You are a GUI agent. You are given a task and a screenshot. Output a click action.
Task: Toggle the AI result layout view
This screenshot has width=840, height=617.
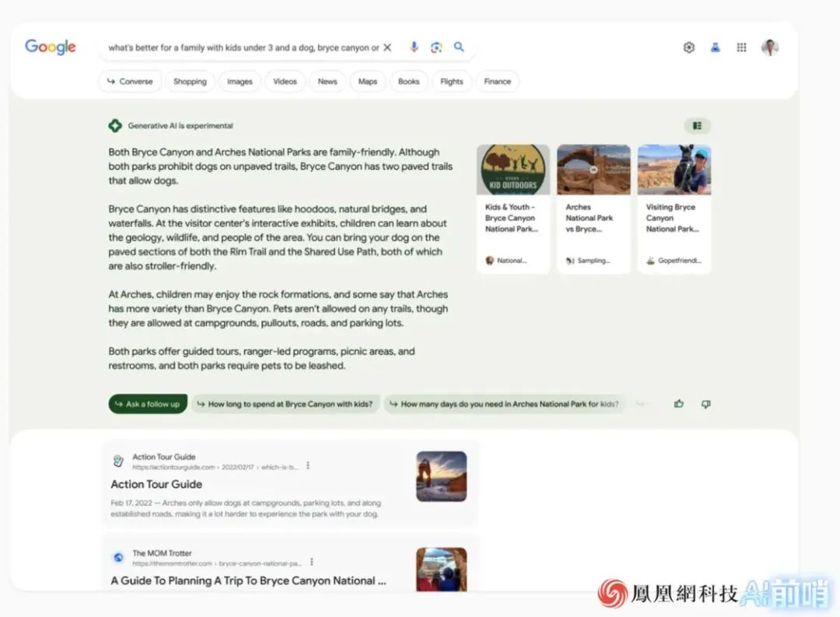coord(697,125)
